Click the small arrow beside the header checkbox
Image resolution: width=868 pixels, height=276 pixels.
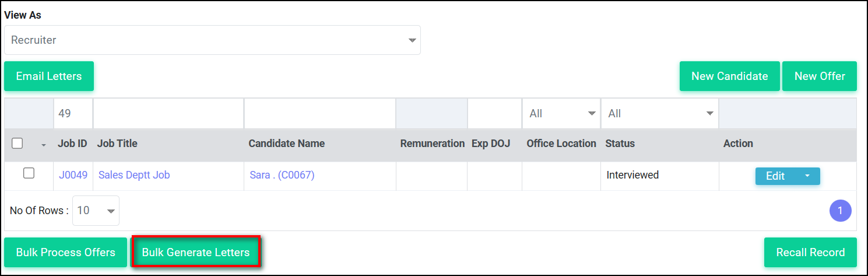(x=43, y=145)
